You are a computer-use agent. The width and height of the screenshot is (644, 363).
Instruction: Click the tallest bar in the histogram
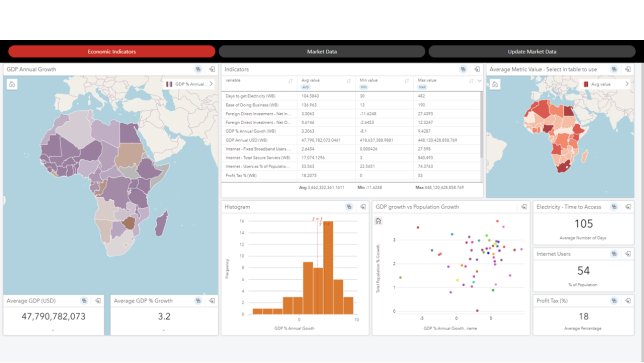328,268
